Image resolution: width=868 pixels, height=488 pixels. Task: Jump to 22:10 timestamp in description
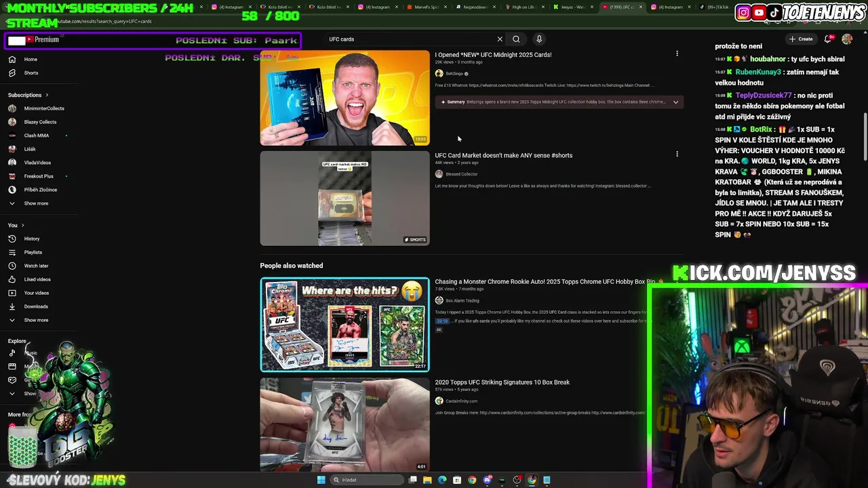point(442,321)
